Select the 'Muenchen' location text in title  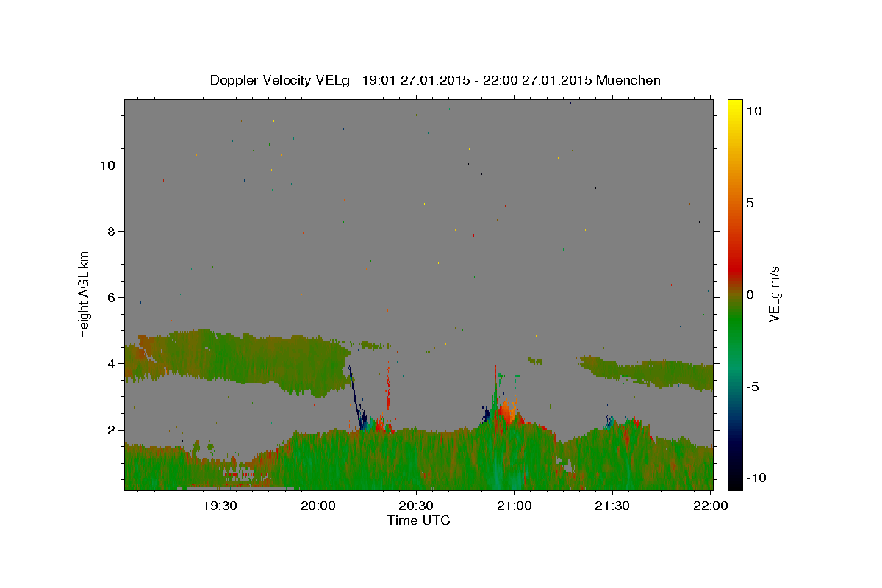click(x=628, y=80)
